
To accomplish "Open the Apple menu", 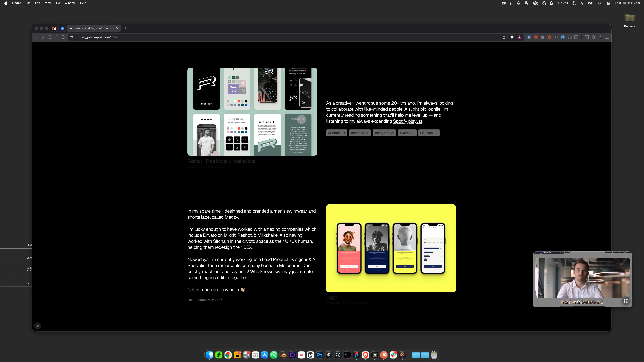I will click(x=6, y=3).
